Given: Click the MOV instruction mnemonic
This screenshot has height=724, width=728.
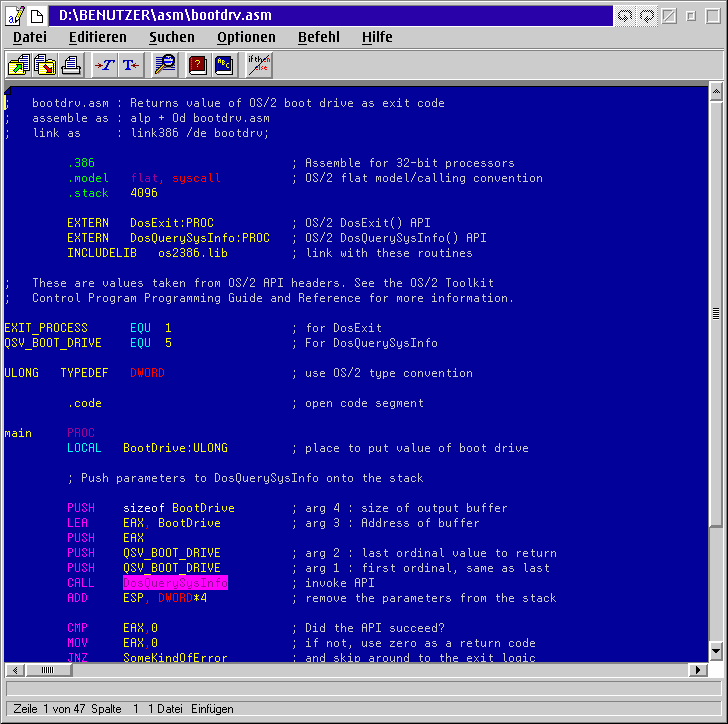Looking at the screenshot, I should tap(78, 643).
